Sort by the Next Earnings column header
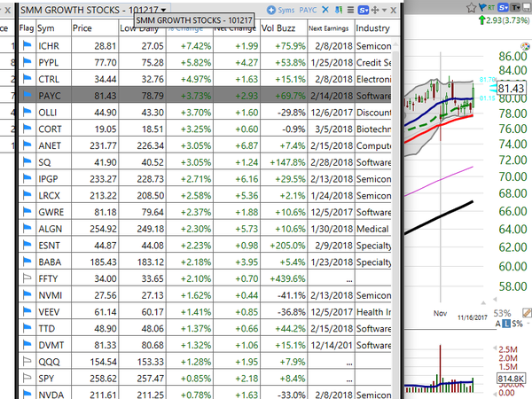 point(331,28)
